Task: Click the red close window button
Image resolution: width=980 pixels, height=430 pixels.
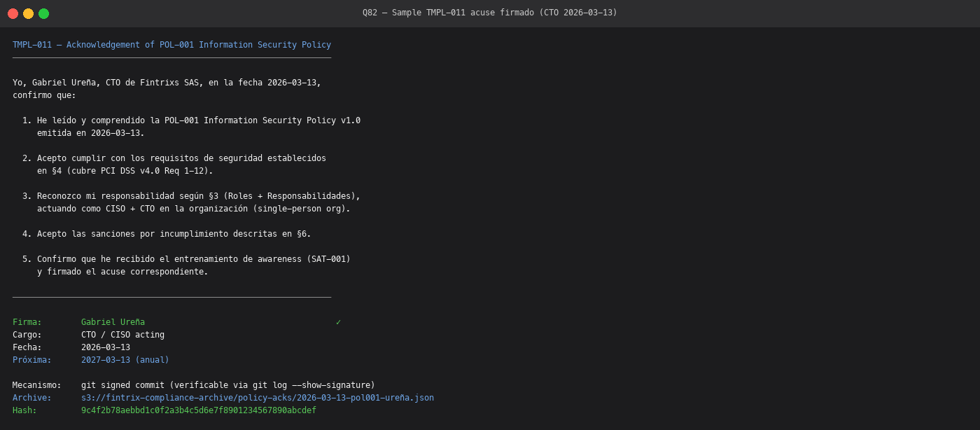Action: (13, 13)
